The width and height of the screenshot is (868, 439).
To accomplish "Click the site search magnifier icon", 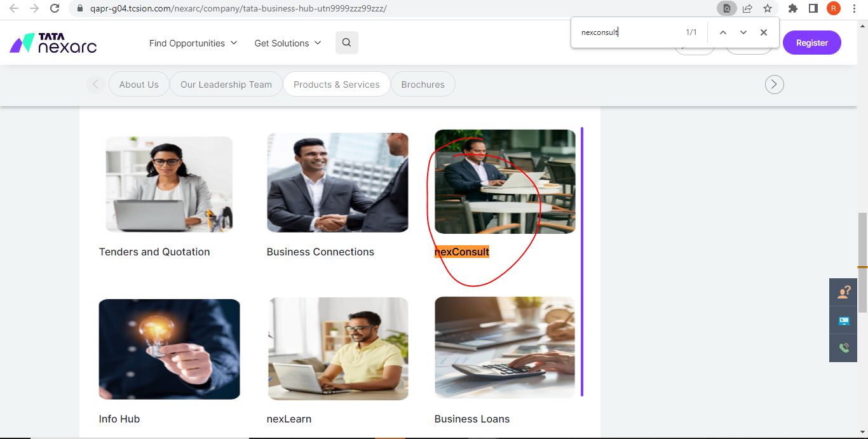I will pos(346,43).
